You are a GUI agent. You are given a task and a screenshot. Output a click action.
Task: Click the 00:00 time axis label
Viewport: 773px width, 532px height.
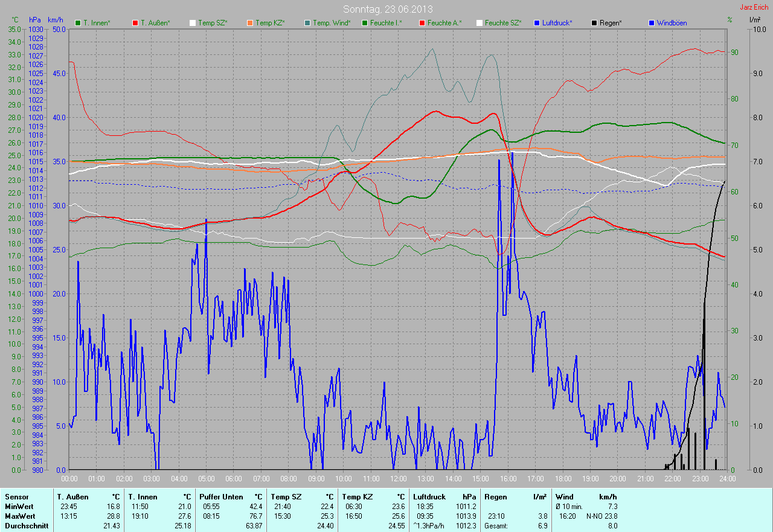coord(69,478)
